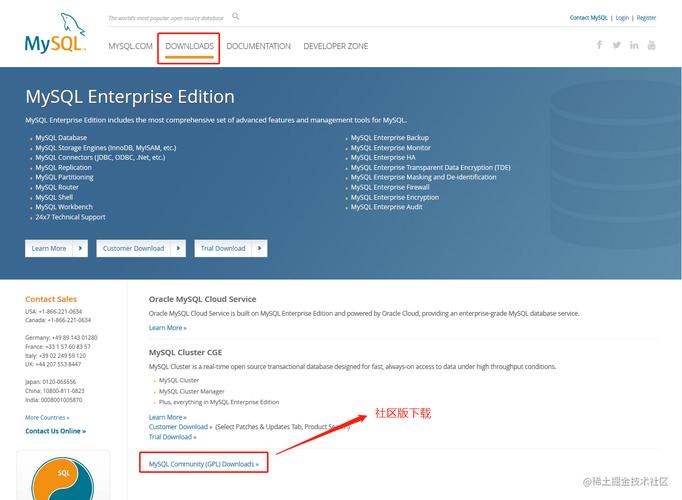Click the MySQL Cluster Manager bullet
This screenshot has height=500, width=682.
point(192,391)
